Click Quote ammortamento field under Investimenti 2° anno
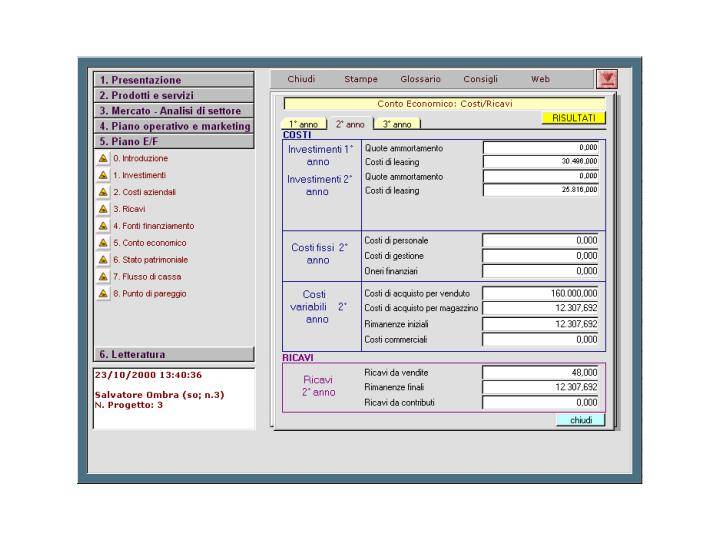 (541, 176)
